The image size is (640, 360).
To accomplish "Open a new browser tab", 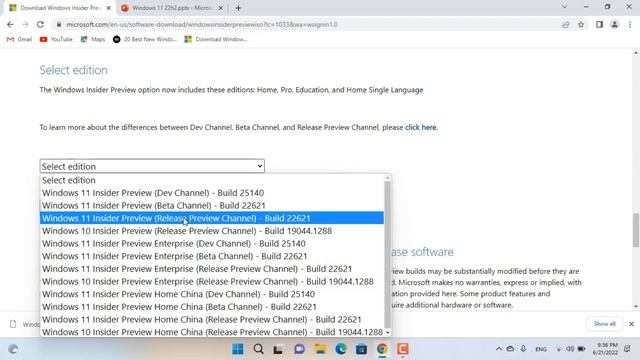I will pyautogui.click(x=238, y=8).
